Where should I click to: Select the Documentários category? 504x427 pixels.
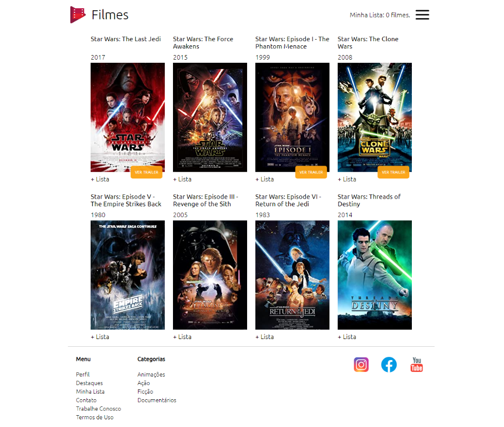pos(157,400)
